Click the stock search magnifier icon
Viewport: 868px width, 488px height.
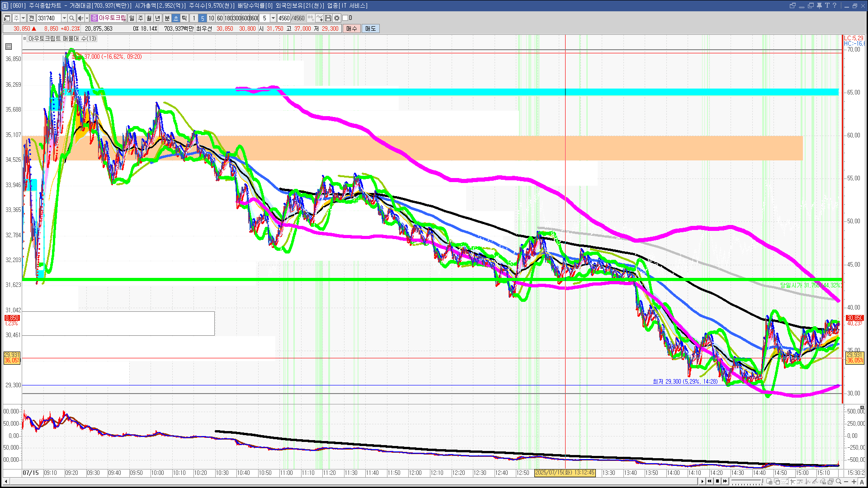[x=71, y=18]
